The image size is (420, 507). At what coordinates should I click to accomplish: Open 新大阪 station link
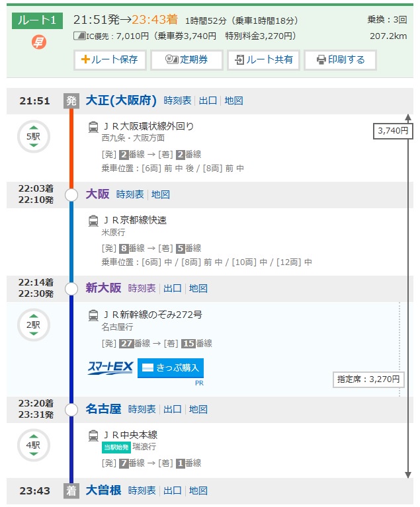click(103, 288)
